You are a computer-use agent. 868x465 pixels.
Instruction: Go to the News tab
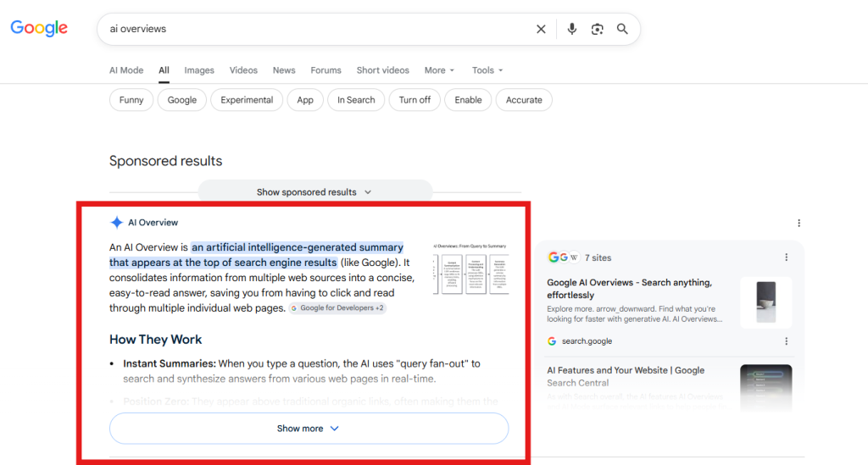[x=284, y=70]
